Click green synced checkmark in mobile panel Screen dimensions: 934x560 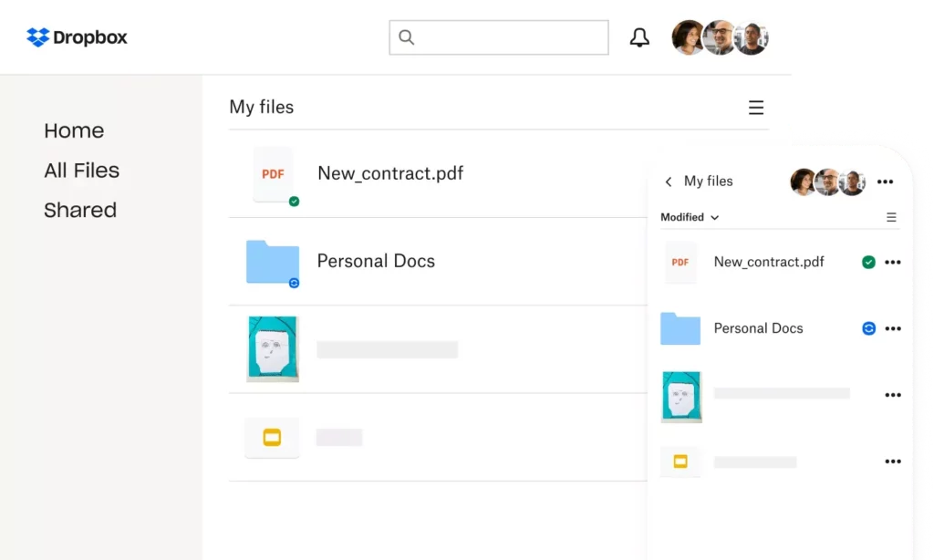(x=868, y=262)
